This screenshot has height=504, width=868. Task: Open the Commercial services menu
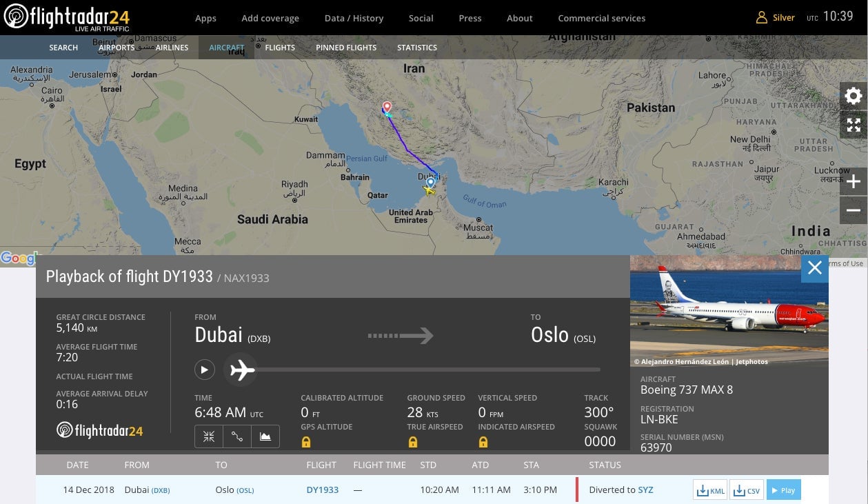[x=602, y=19]
